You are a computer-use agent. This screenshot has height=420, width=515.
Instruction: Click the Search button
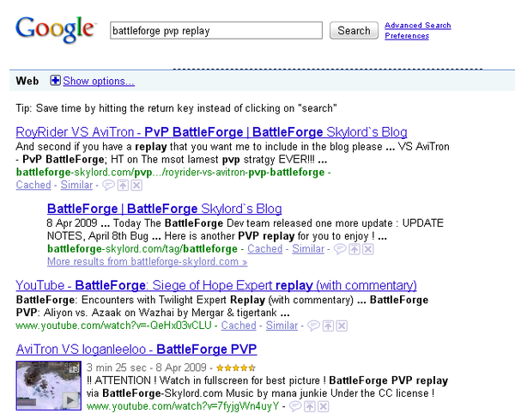354,31
